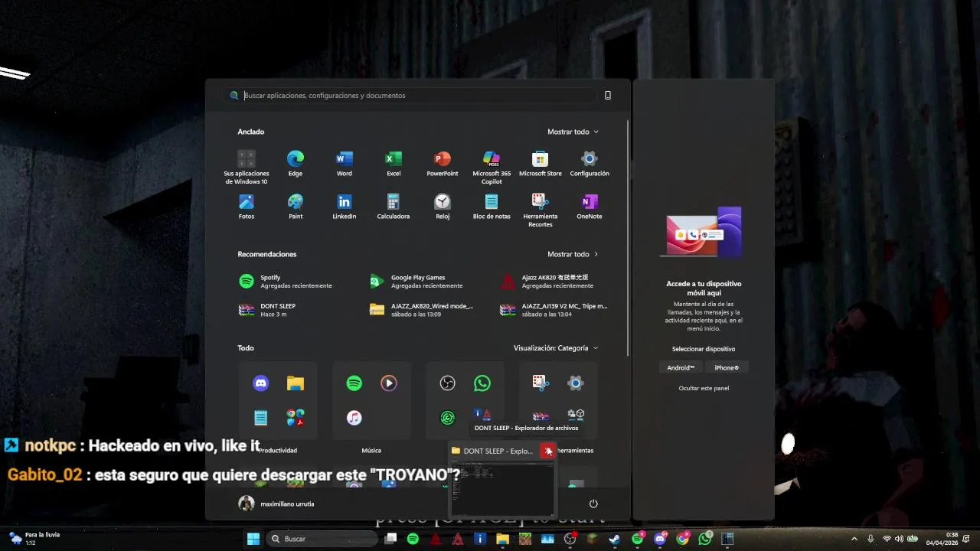Launch OBS Studio from category grid
The image size is (980, 551).
tap(448, 383)
